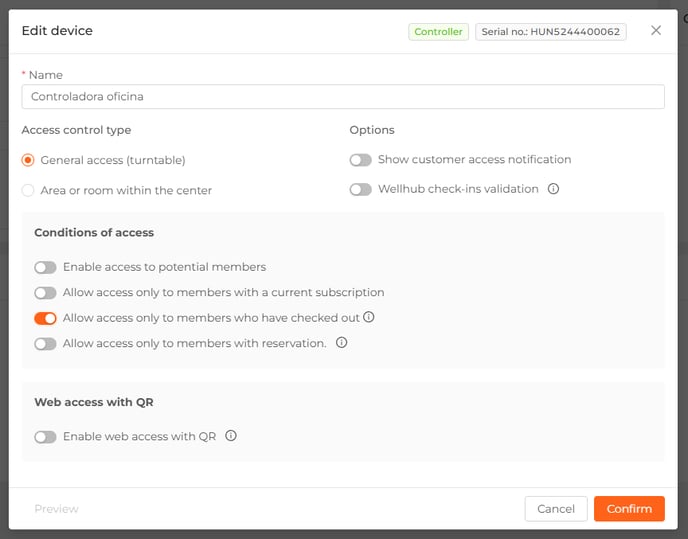Screen dimensions: 688x539
Task: Click the Controller tag badge
Action: pos(438,32)
